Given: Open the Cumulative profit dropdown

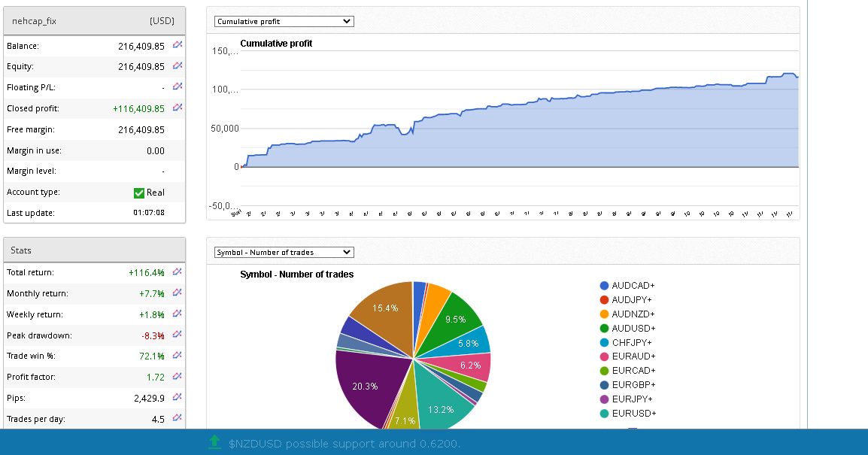Looking at the screenshot, I should coord(284,22).
